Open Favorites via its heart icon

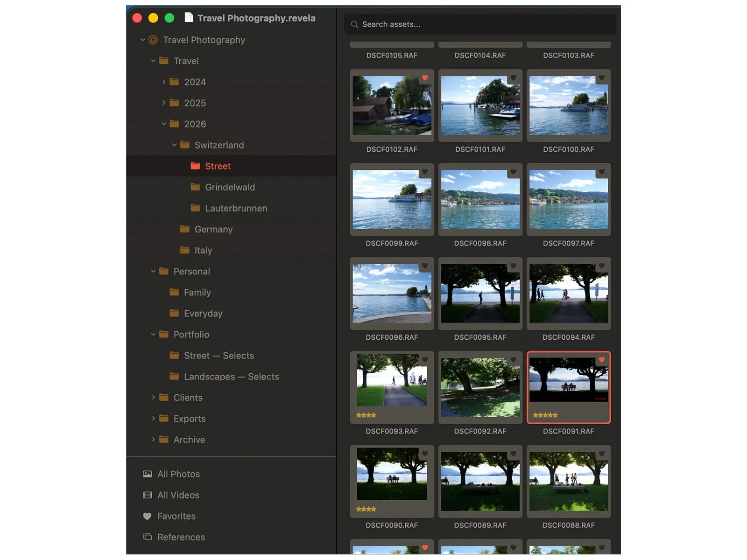(x=147, y=516)
